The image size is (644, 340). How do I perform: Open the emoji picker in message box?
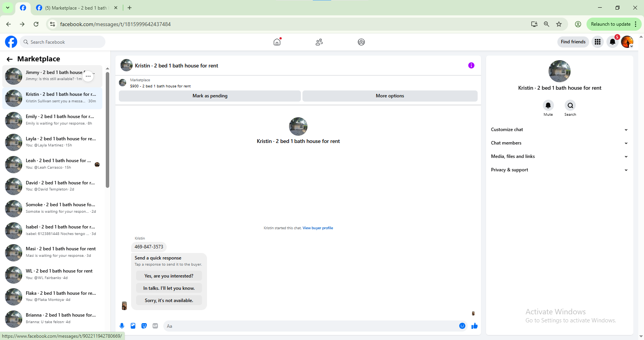(462, 326)
